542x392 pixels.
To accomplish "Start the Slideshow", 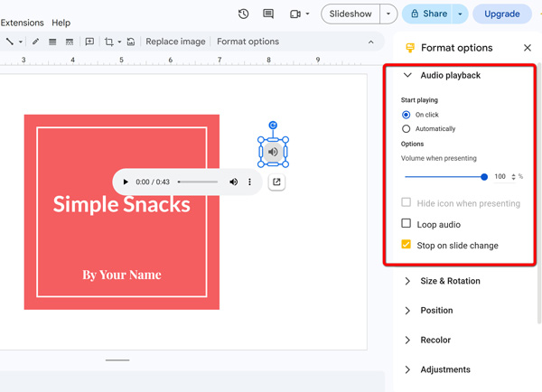I will coord(350,14).
